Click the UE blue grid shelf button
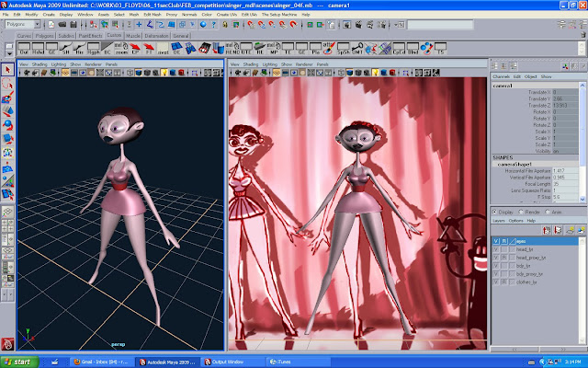This screenshot has width=588, height=368. tap(176, 49)
